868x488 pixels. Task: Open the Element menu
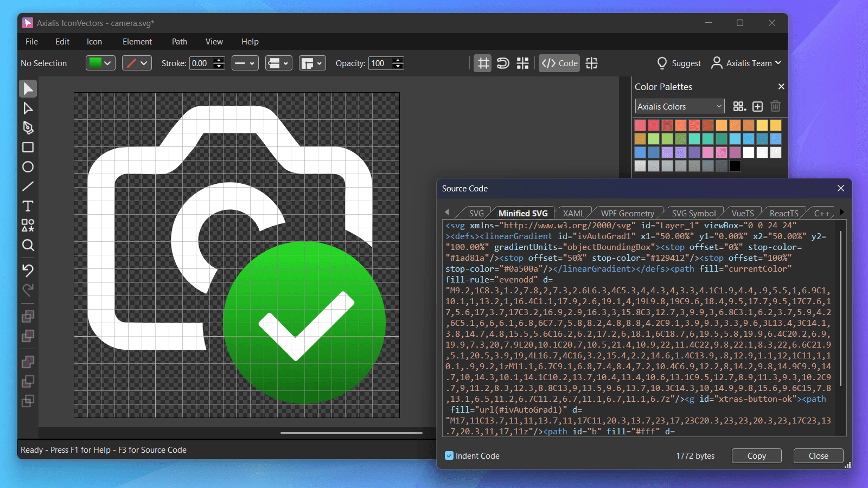137,42
